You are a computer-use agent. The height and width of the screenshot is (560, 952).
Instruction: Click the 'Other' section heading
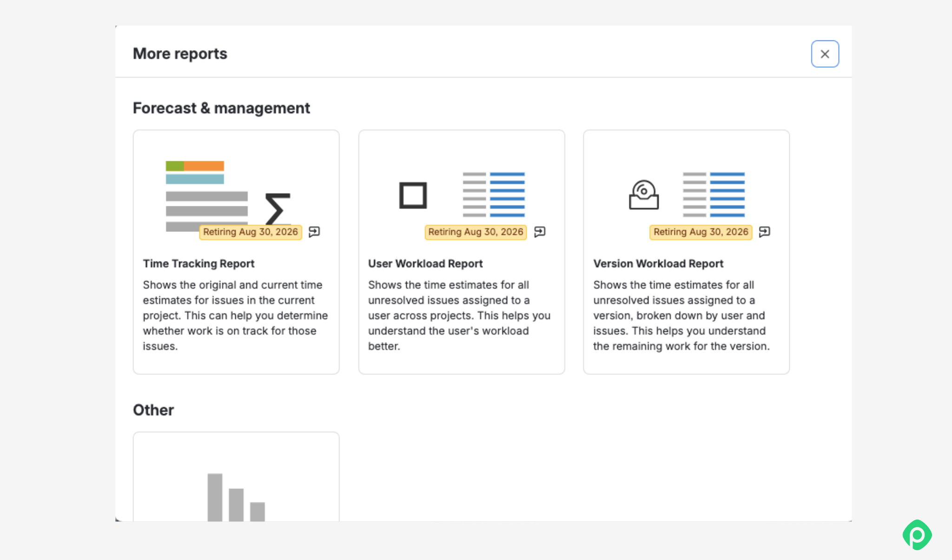pyautogui.click(x=153, y=410)
